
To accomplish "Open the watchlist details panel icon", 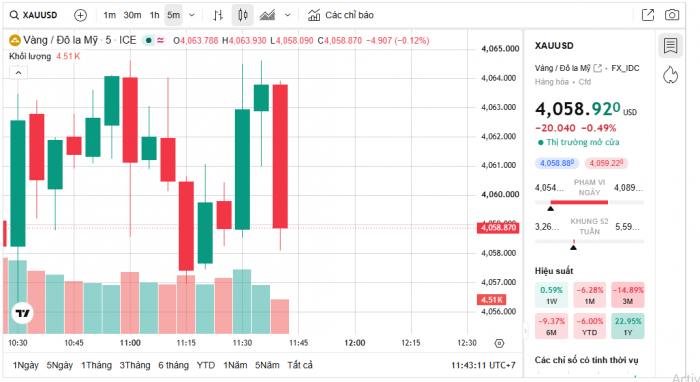I will pos(671,46).
